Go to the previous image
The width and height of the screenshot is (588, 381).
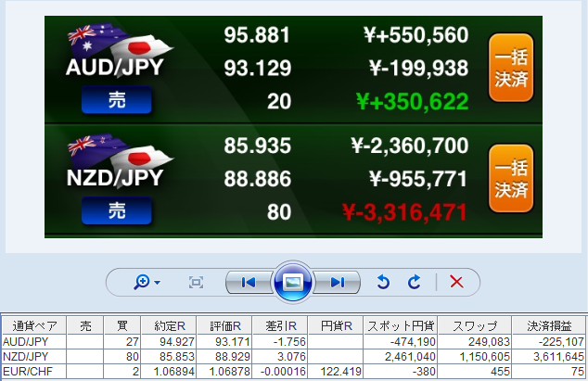pos(248,283)
